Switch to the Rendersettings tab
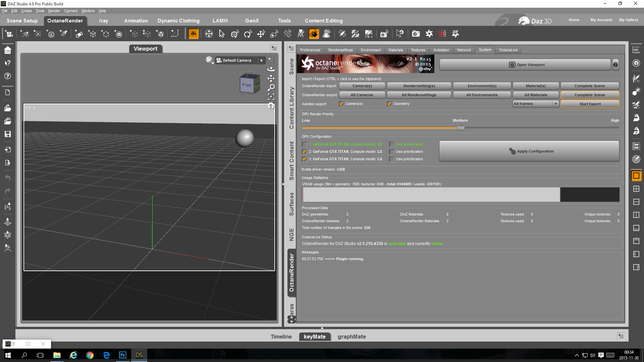This screenshot has height=362, width=644. (340, 50)
